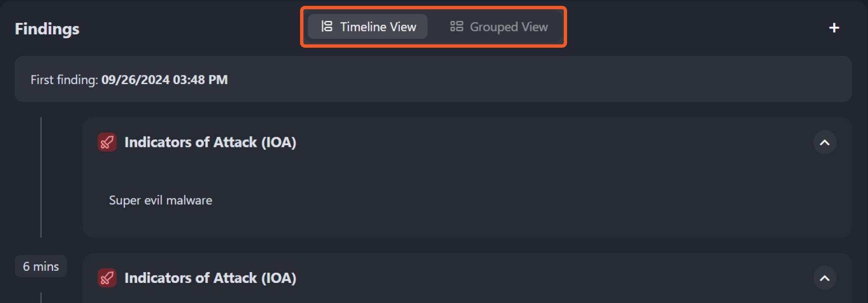Click the Timeline View layout icon
868x303 pixels.
(x=326, y=26)
